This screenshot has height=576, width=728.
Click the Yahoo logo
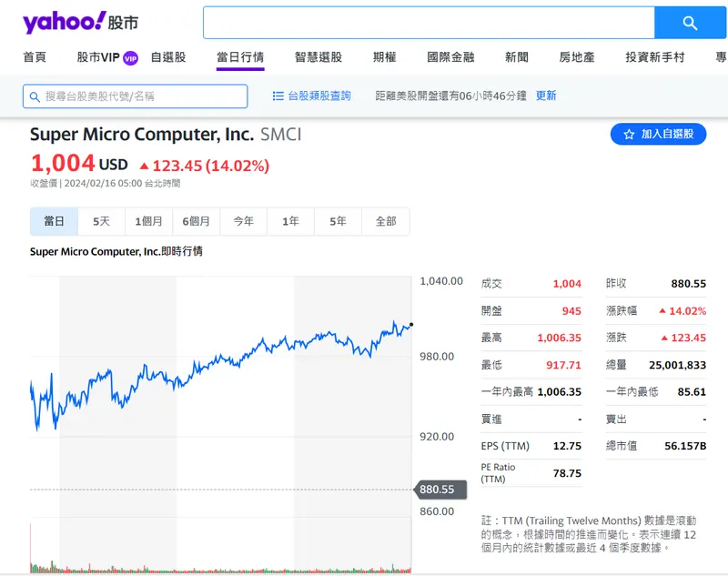click(x=64, y=23)
